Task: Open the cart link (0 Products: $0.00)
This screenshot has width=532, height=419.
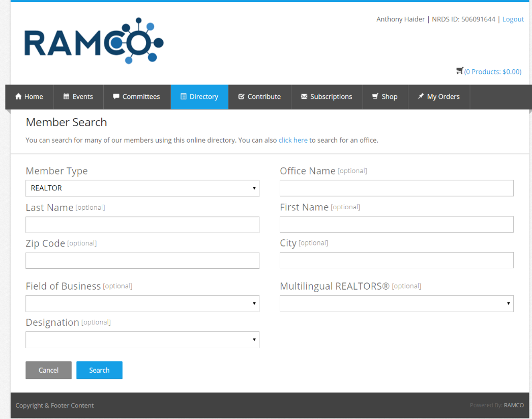Action: 493,72
